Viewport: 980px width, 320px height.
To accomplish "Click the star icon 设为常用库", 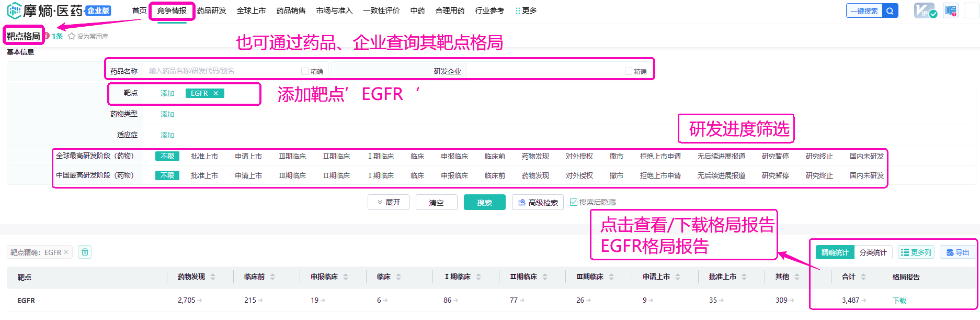I will [x=72, y=36].
